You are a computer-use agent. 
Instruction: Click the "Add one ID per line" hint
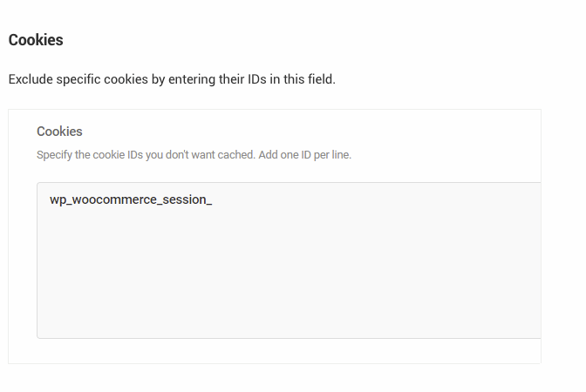[x=304, y=155]
